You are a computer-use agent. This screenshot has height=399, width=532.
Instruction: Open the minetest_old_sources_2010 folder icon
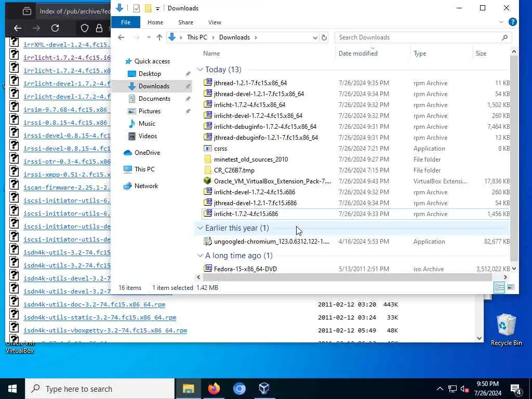(x=208, y=159)
